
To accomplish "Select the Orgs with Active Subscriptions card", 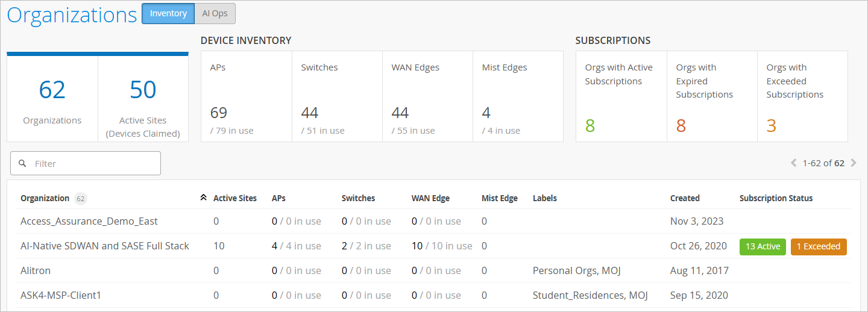I will (621, 96).
